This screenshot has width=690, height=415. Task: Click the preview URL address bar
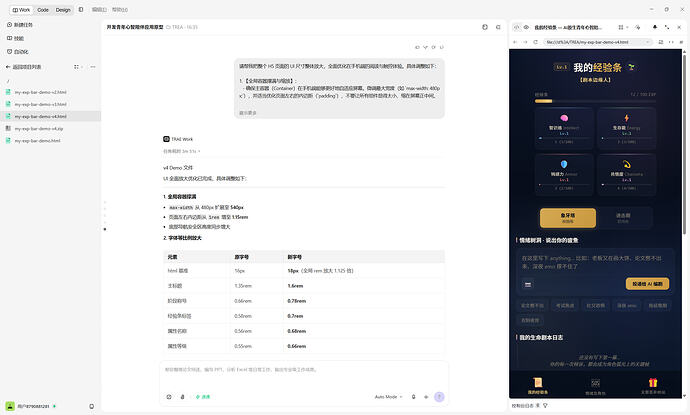[598, 42]
